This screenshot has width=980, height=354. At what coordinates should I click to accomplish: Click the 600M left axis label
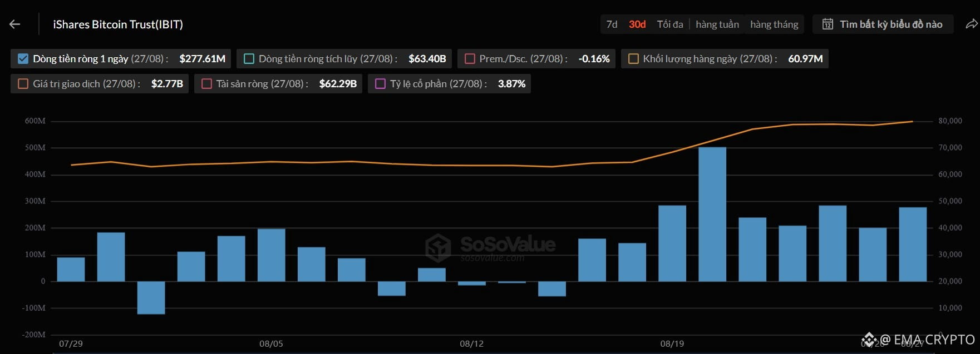tap(35, 121)
